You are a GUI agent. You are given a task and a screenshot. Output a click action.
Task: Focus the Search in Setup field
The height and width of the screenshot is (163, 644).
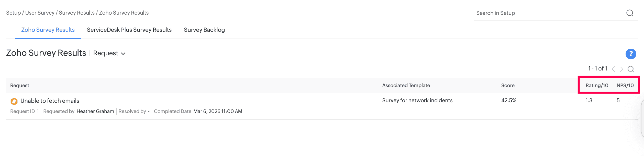click(x=547, y=13)
